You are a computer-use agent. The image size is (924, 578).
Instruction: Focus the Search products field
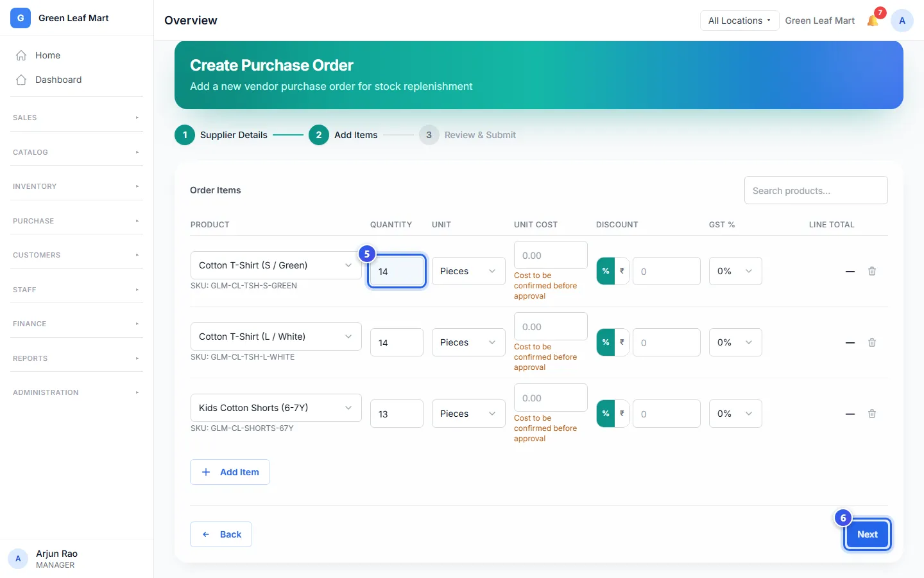coord(816,191)
